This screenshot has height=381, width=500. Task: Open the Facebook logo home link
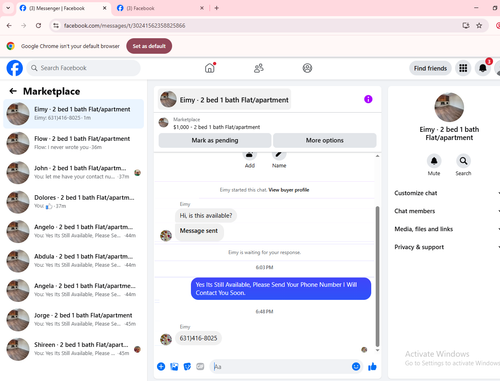point(15,68)
